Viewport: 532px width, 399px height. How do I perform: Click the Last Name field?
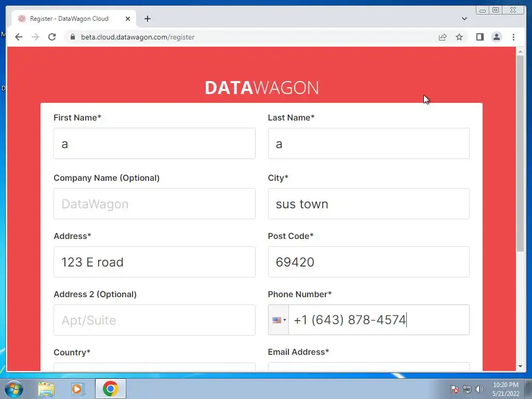coord(368,143)
